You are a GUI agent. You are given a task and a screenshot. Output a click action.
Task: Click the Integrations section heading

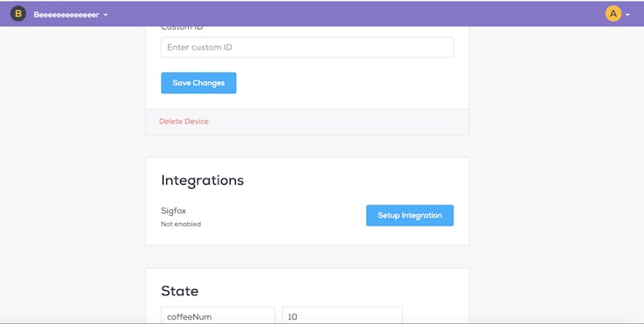202,180
